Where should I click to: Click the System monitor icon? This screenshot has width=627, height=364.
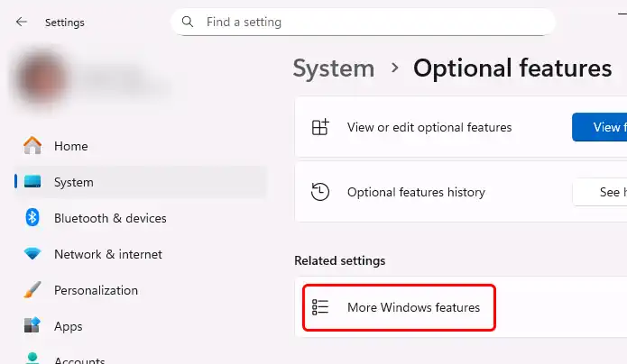[x=32, y=182]
